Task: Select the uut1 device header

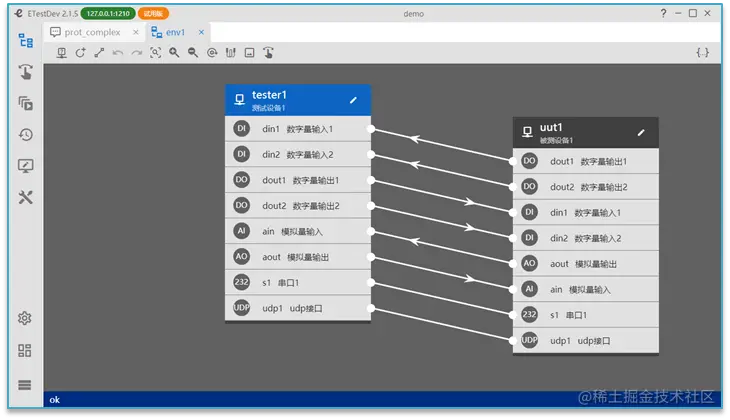Action: click(586, 133)
